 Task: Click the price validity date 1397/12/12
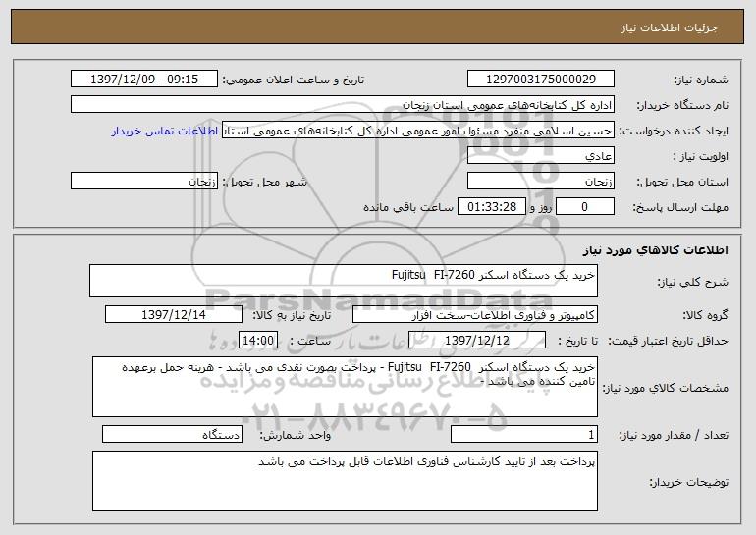[477, 341]
